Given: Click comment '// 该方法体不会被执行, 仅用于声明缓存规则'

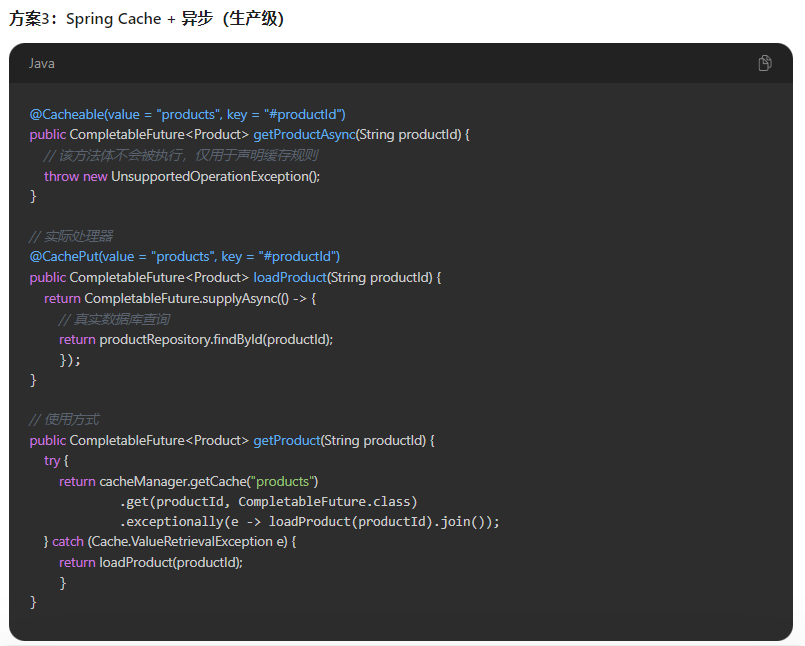Looking at the screenshot, I should pyautogui.click(x=181, y=155).
